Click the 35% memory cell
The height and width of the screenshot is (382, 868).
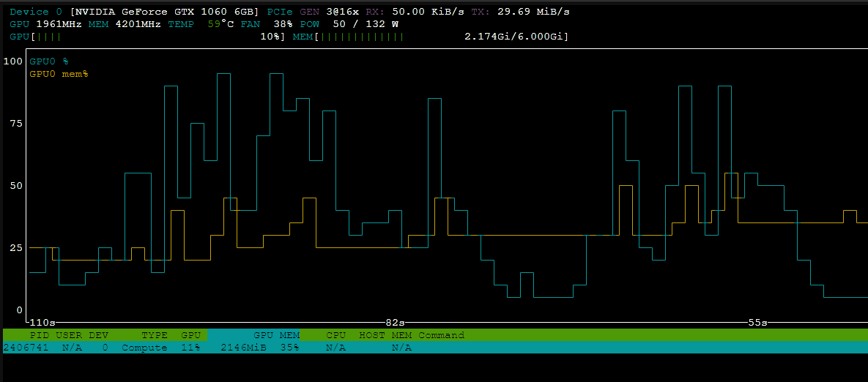click(289, 348)
